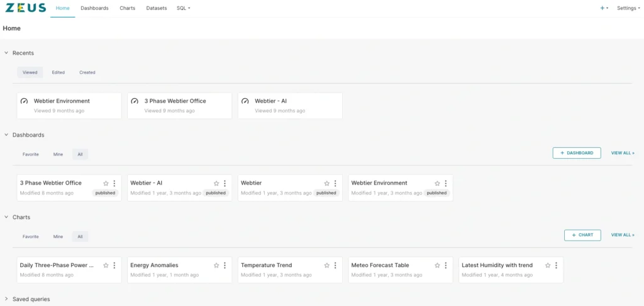Show Mine tab under Dashboards
Viewport: 644px width, 306px height.
click(x=58, y=154)
